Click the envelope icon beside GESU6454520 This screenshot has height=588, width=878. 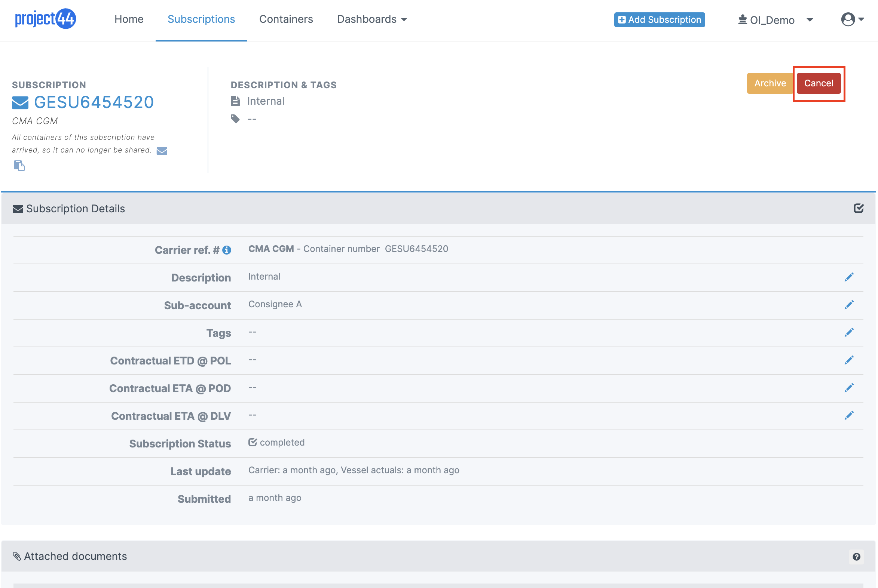(20, 102)
